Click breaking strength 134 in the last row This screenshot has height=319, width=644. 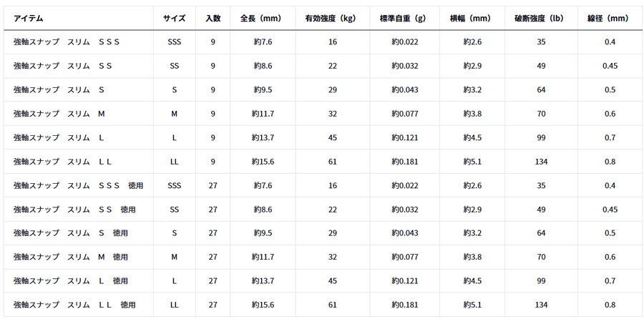point(541,305)
